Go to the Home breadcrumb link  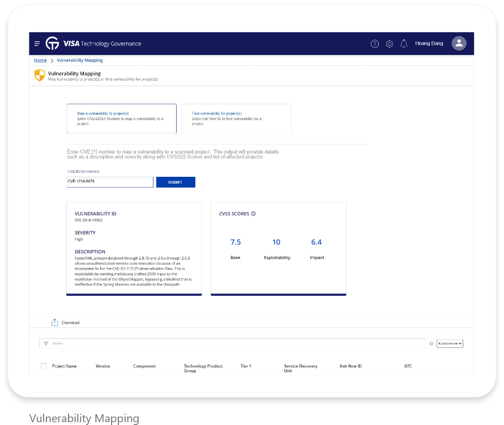pos(41,60)
